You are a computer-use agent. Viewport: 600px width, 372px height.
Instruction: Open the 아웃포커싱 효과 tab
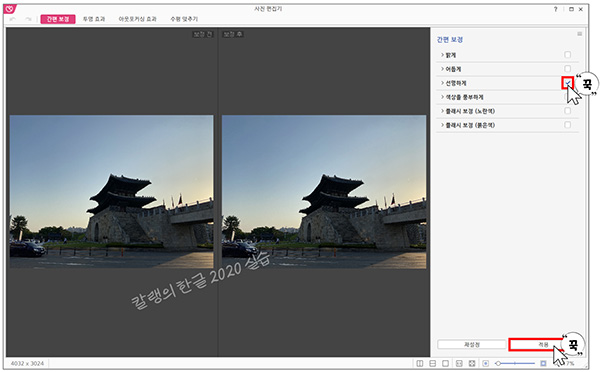coord(137,19)
